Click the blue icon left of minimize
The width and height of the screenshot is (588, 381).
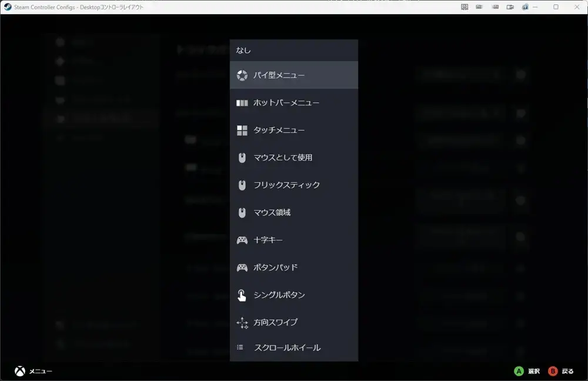[525, 6]
